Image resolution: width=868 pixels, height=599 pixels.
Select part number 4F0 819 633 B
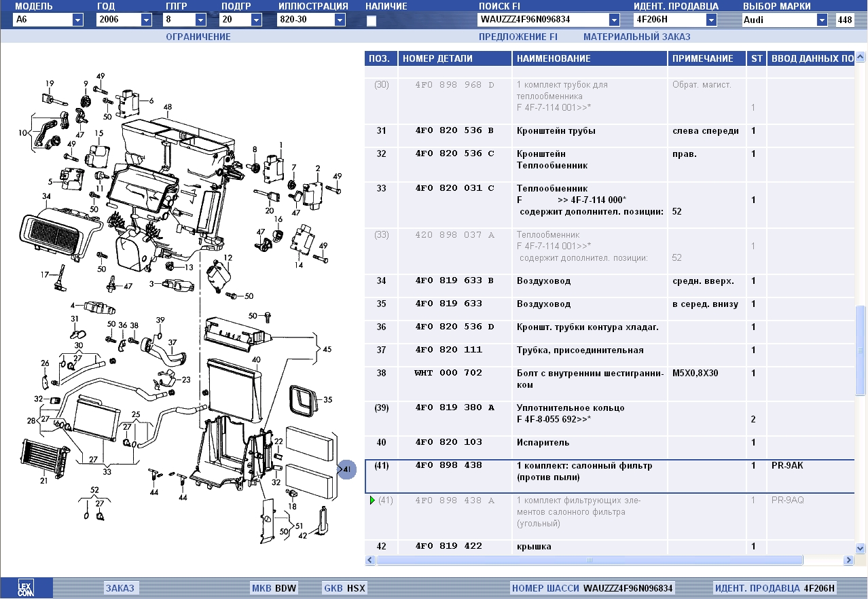pos(454,281)
